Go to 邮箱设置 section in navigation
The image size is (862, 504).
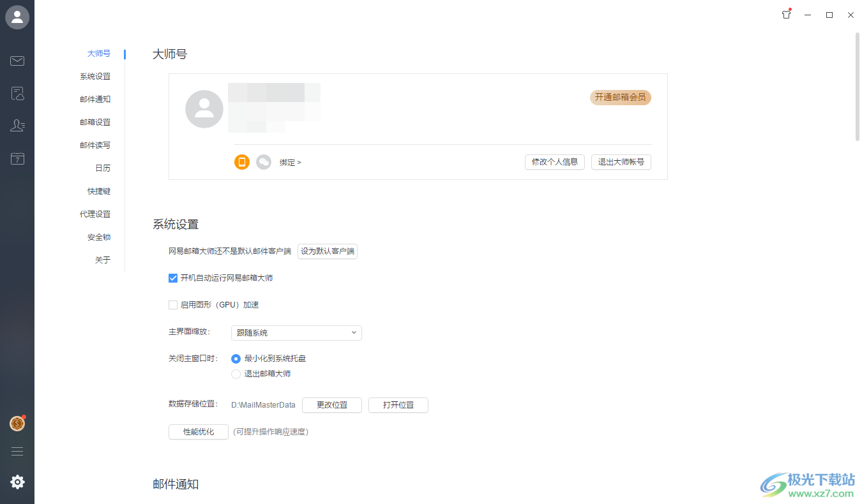(95, 122)
